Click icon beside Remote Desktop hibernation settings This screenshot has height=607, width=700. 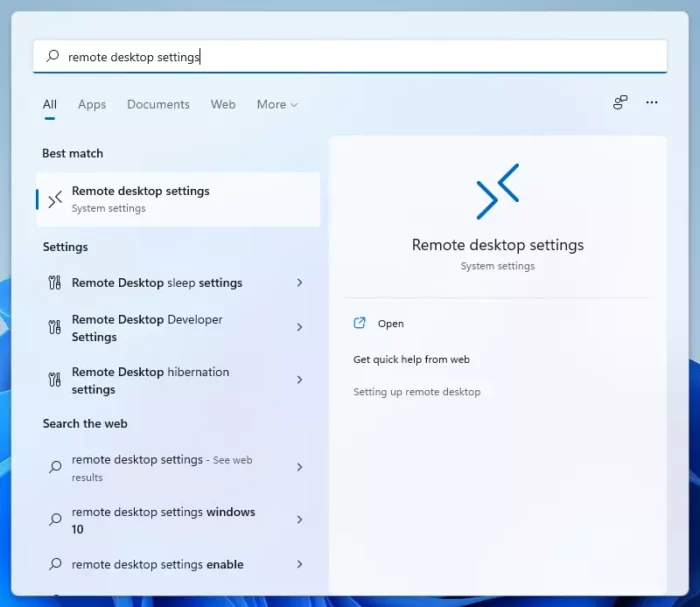54,380
